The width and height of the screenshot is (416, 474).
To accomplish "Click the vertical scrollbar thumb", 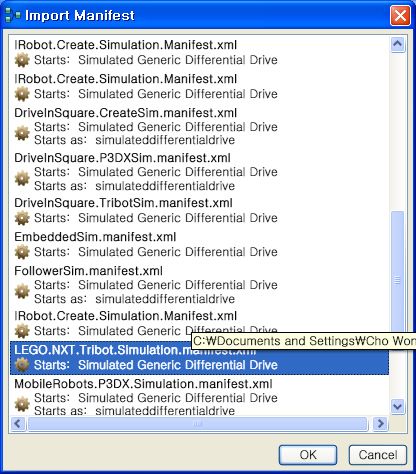I will (398, 280).
